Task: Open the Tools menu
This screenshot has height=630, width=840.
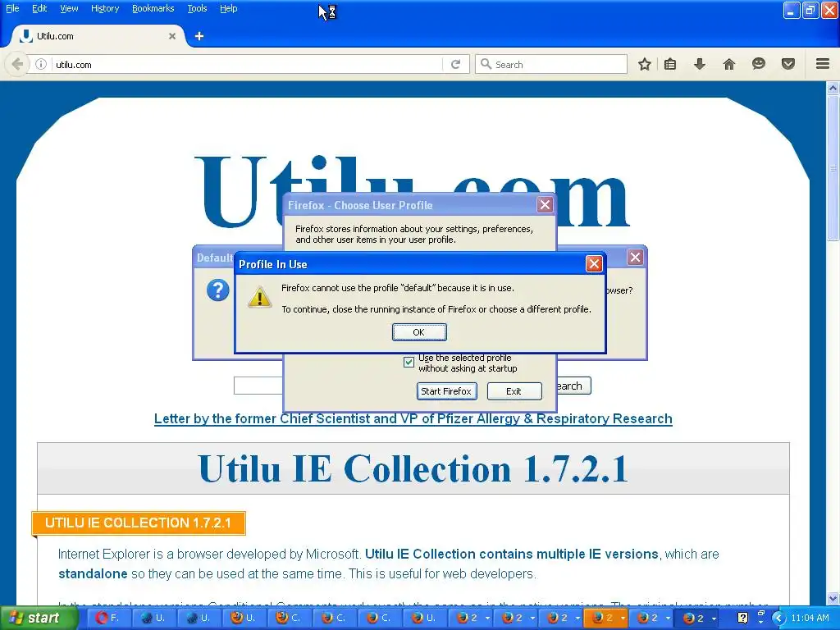Action: [197, 8]
